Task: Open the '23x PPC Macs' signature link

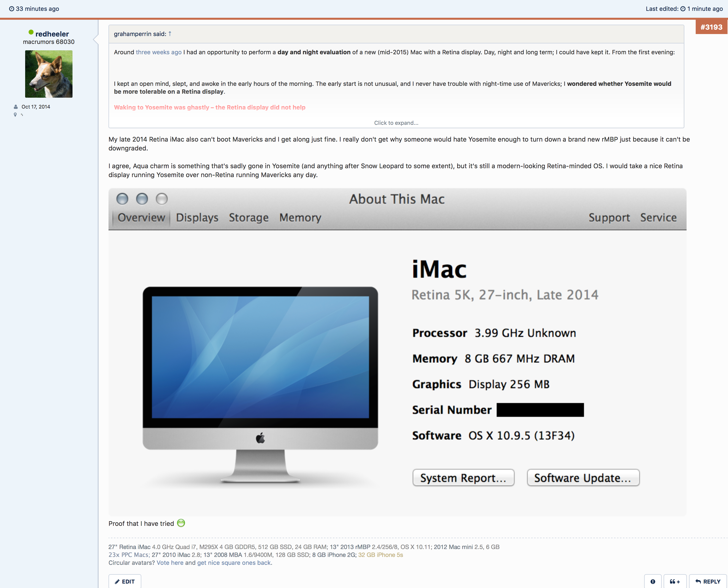Action: coord(128,555)
